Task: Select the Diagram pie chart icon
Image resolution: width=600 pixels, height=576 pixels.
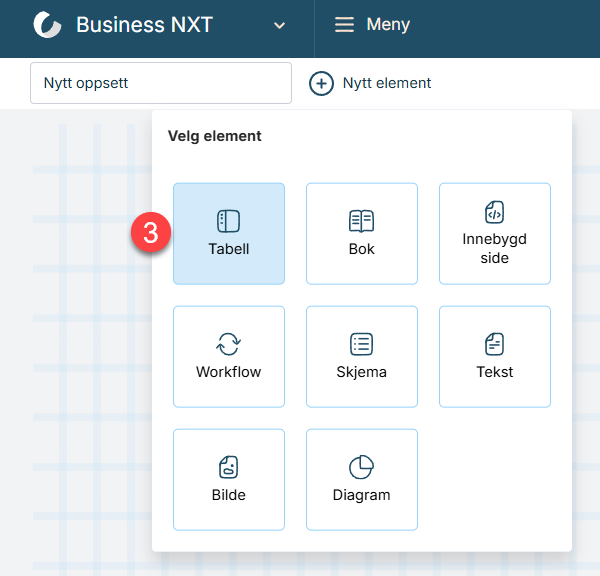Action: pyautogui.click(x=361, y=467)
